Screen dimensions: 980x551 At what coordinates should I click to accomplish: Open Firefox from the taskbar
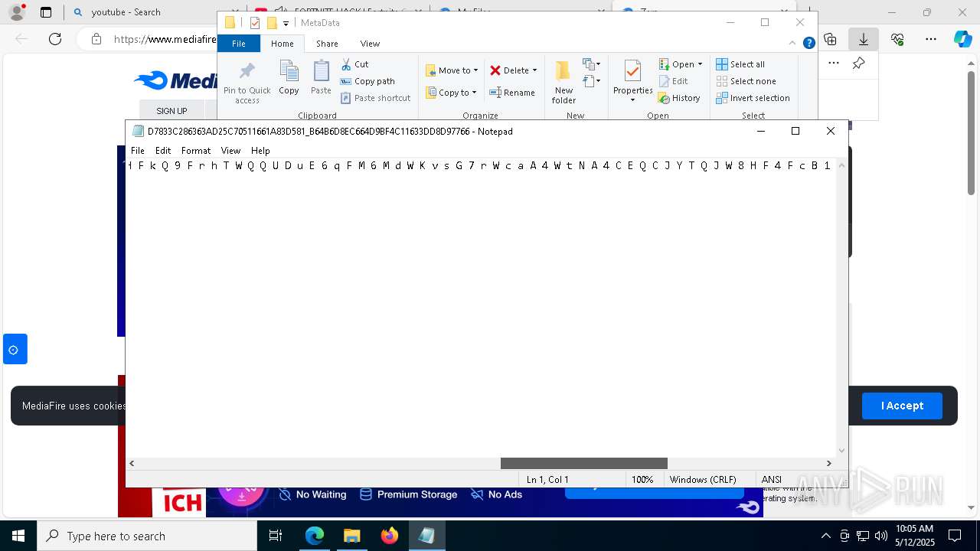pyautogui.click(x=389, y=536)
